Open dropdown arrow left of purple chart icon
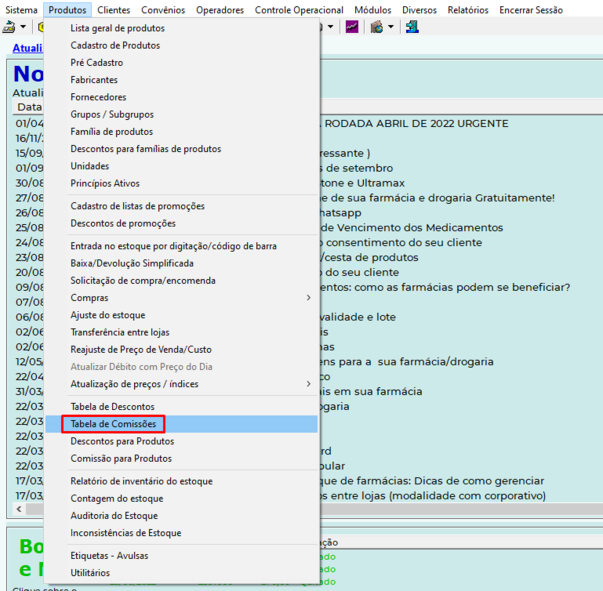This screenshot has height=591, width=603. click(330, 27)
